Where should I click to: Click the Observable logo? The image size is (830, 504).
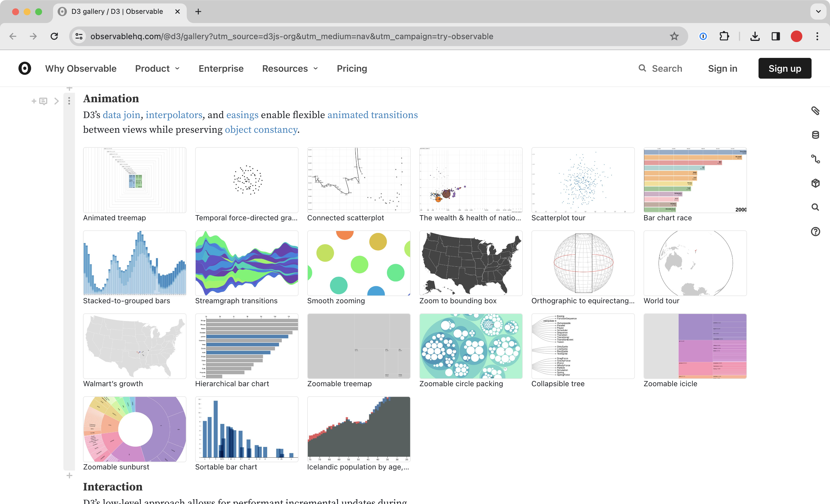pyautogui.click(x=24, y=68)
